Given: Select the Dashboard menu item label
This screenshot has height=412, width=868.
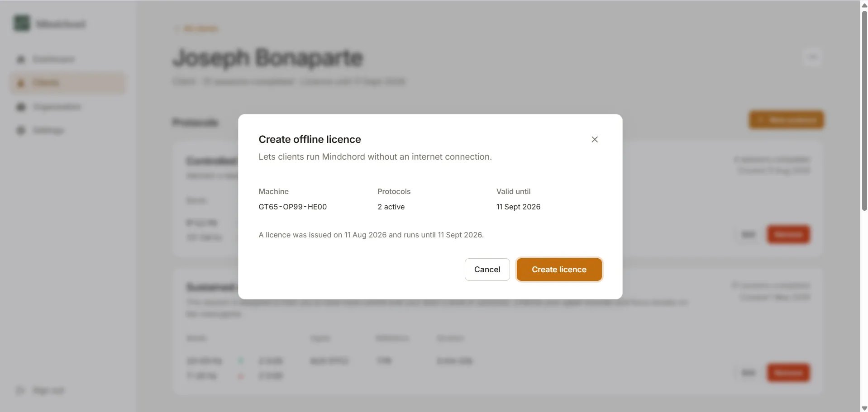Looking at the screenshot, I should [54, 59].
